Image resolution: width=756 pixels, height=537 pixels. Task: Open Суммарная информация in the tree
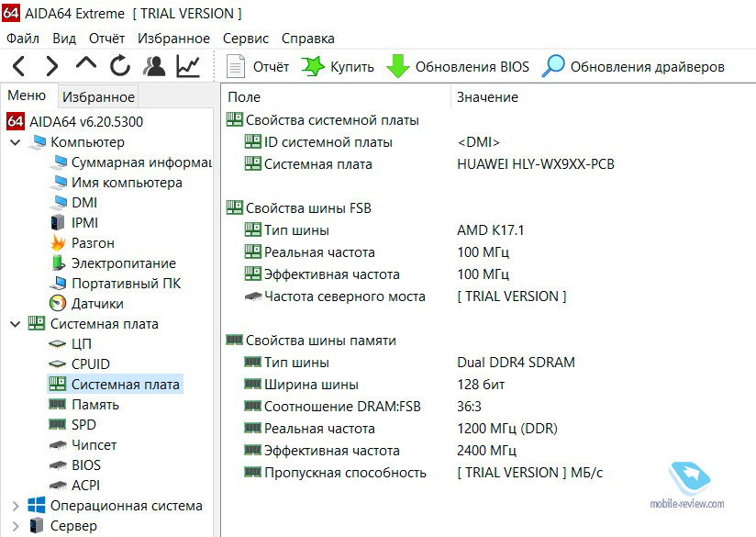(x=130, y=162)
